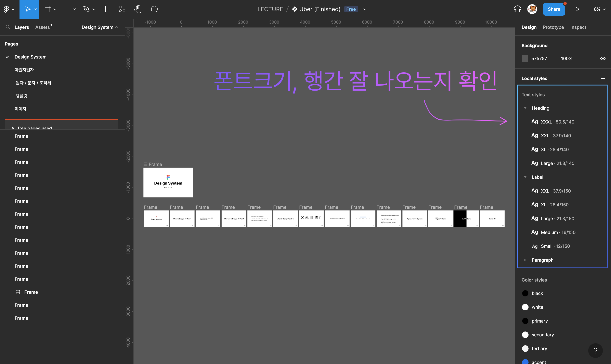Screen dimensions: 611x364
Task: Open the 아원자입자 page
Action: pos(24,70)
